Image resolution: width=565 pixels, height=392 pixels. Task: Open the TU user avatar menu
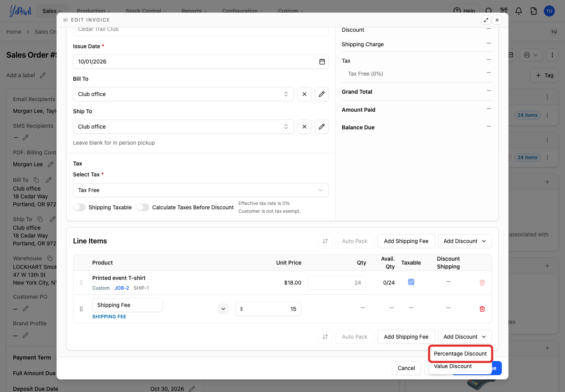[x=549, y=11]
